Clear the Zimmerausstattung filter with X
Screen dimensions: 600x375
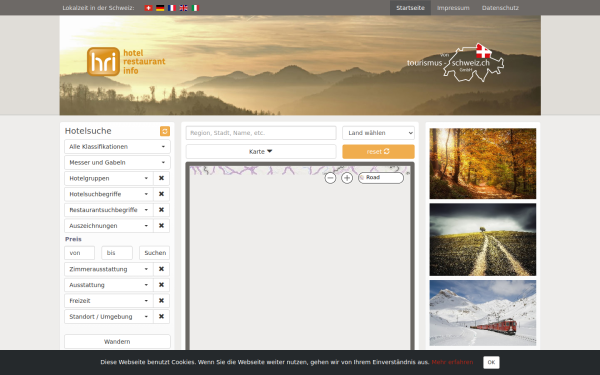click(x=161, y=269)
